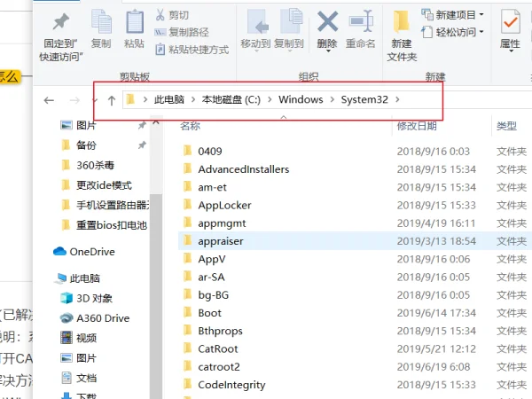The height and width of the screenshot is (399, 532).
Task: Click the Paste (粘贴) ribbon icon
Action: (x=135, y=22)
